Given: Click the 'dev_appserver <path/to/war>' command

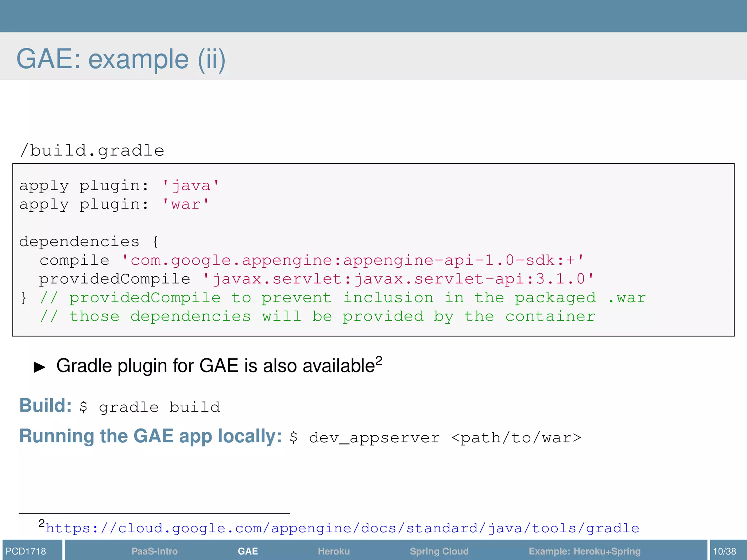Looking at the screenshot, I should pos(445,438).
